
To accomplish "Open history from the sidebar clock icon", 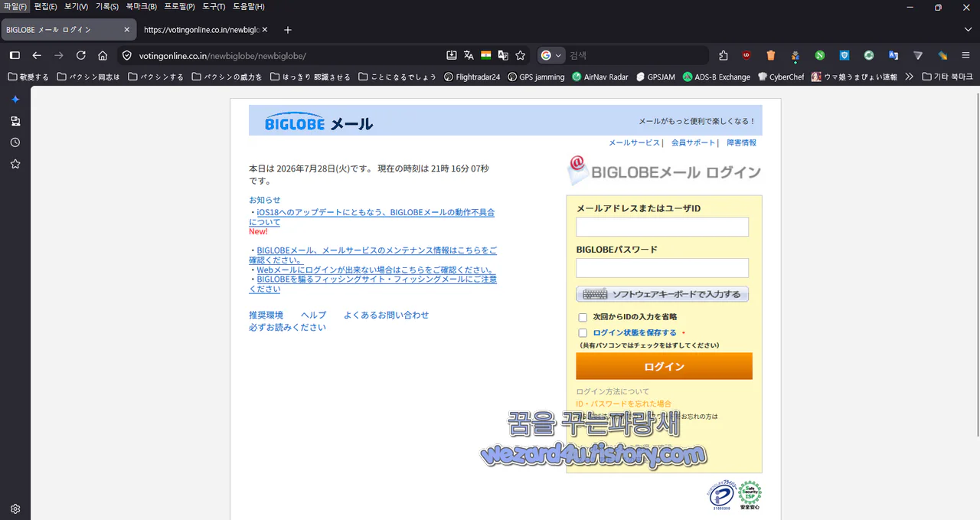I will click(15, 142).
